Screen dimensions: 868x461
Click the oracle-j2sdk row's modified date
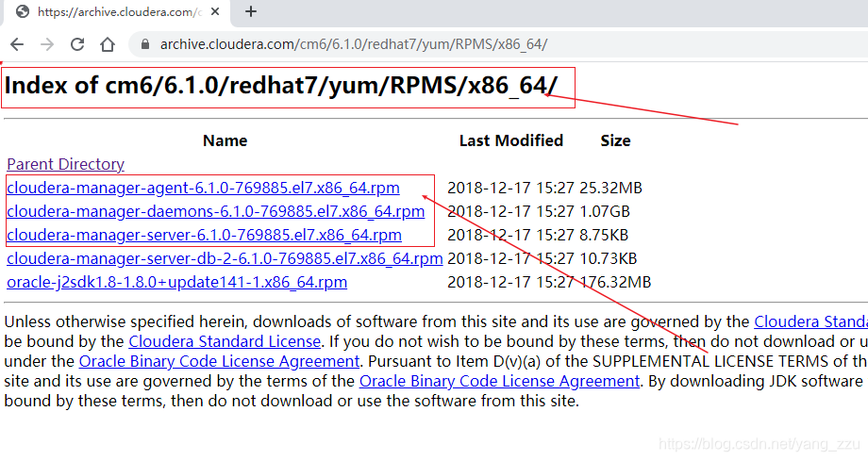[510, 282]
